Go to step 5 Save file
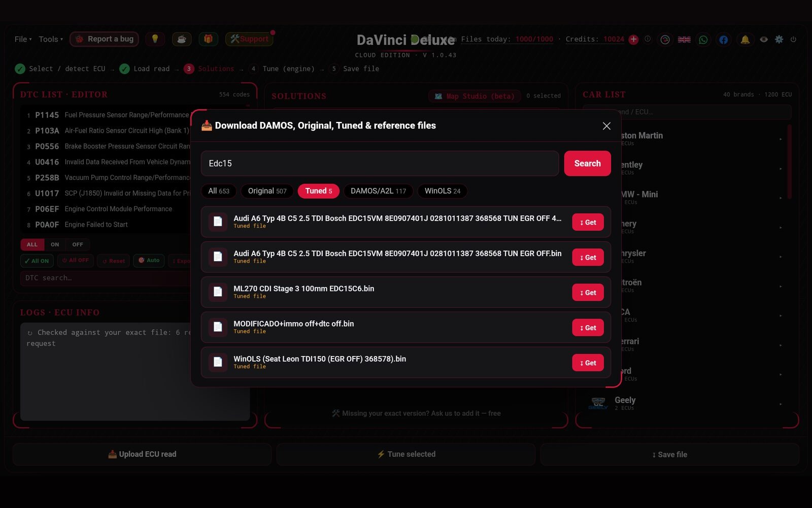This screenshot has width=812, height=508. [354, 69]
